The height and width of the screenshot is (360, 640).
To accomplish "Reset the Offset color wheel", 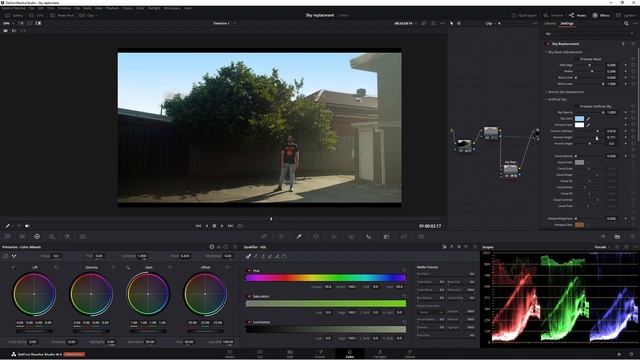I will click(x=227, y=267).
